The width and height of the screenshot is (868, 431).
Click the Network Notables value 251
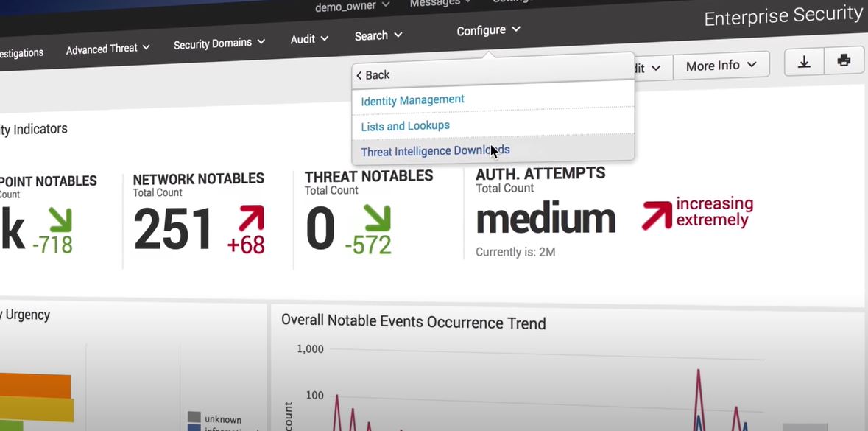pyautogui.click(x=173, y=229)
